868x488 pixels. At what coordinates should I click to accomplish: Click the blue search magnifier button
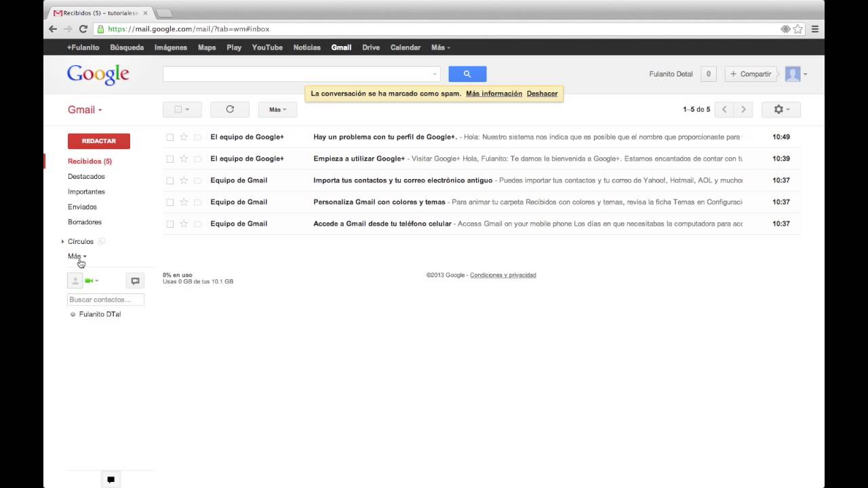pyautogui.click(x=467, y=74)
